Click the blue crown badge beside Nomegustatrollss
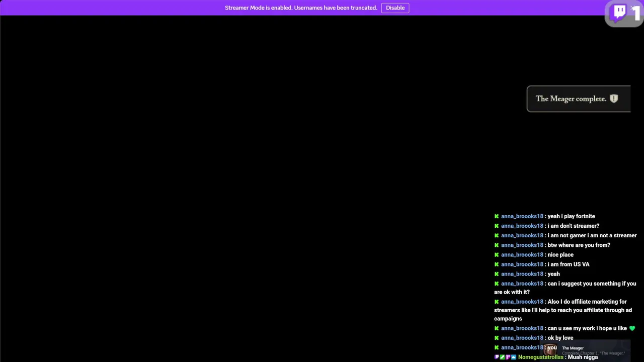Image resolution: width=644 pixels, height=362 pixels. [513, 357]
